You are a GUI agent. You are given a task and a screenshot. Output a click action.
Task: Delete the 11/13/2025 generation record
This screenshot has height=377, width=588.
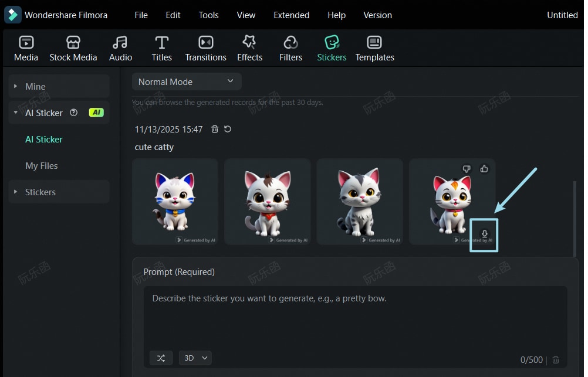[215, 129]
